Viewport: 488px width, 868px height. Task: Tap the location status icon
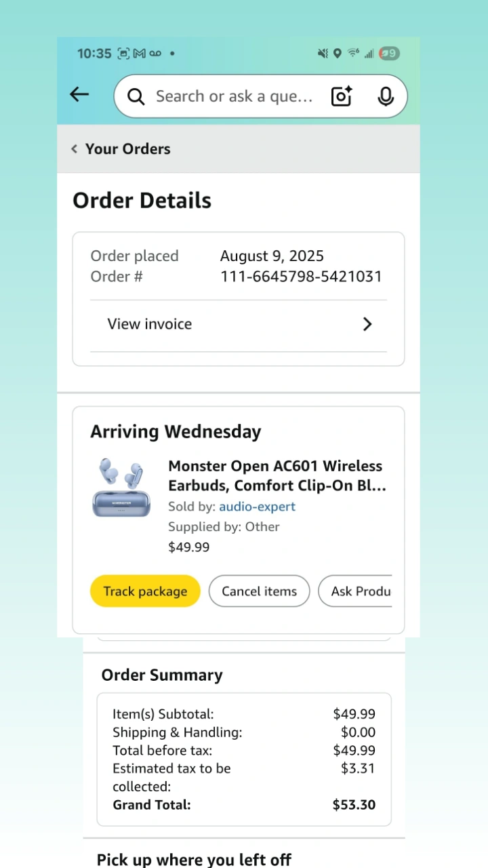(x=338, y=54)
